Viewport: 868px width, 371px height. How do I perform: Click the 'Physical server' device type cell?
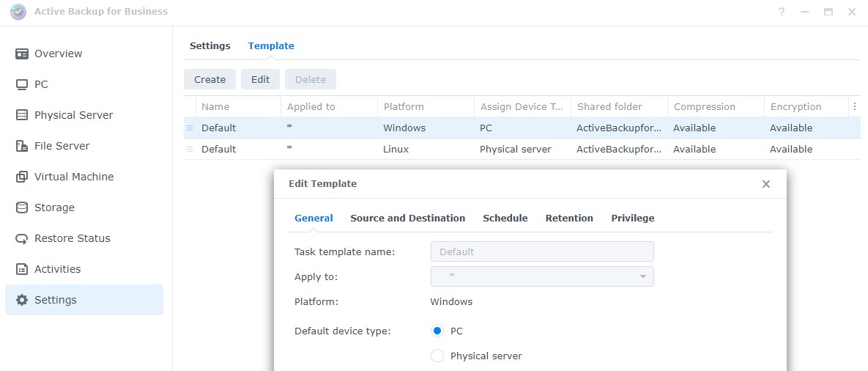pyautogui.click(x=516, y=150)
